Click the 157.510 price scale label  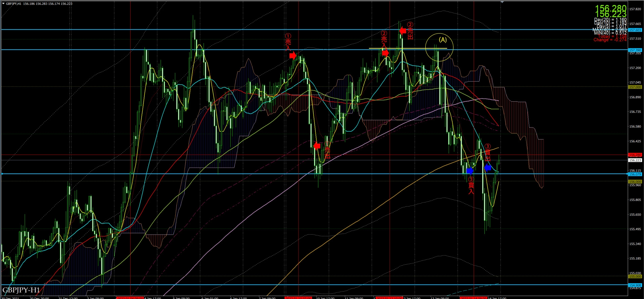coord(635,39)
